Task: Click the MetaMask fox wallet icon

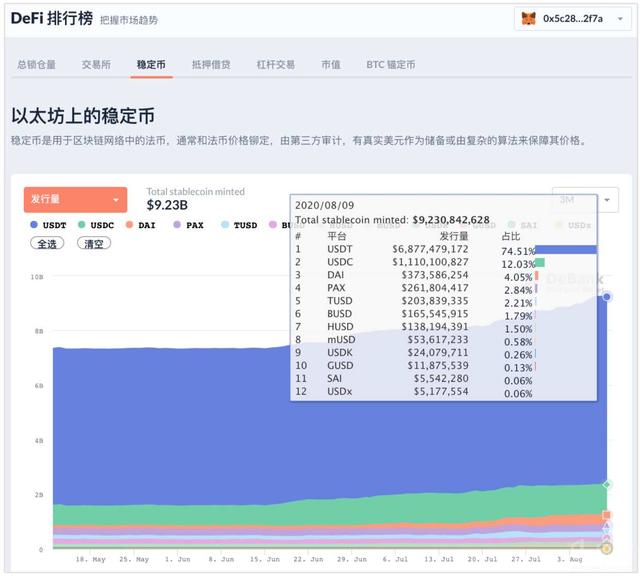Action: [528, 18]
